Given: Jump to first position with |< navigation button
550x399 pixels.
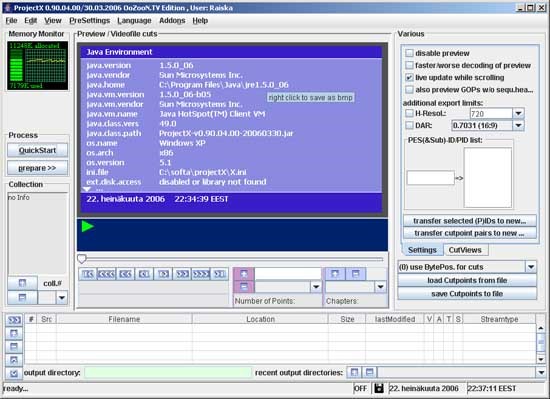Looking at the screenshot, I should [88, 274].
